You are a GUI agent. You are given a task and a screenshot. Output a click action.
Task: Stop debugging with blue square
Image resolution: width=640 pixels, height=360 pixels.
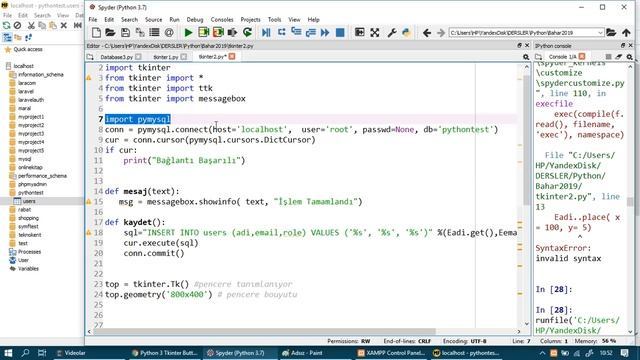[340, 33]
